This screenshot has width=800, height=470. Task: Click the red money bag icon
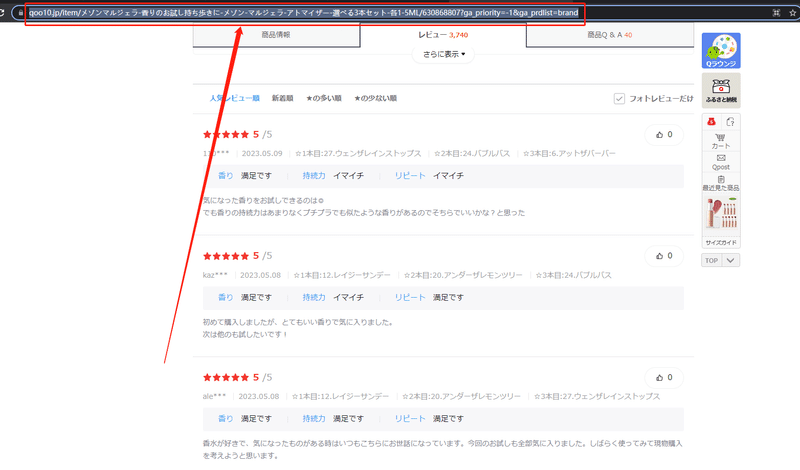[711, 121]
